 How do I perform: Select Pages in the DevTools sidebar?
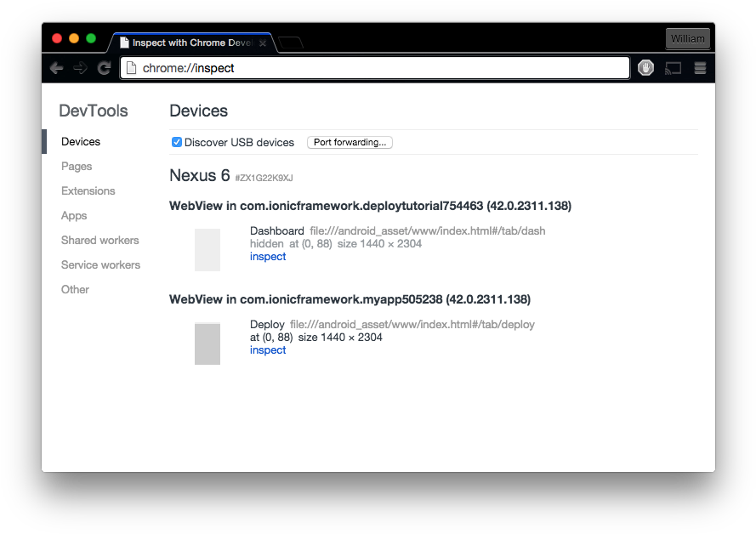(x=77, y=166)
